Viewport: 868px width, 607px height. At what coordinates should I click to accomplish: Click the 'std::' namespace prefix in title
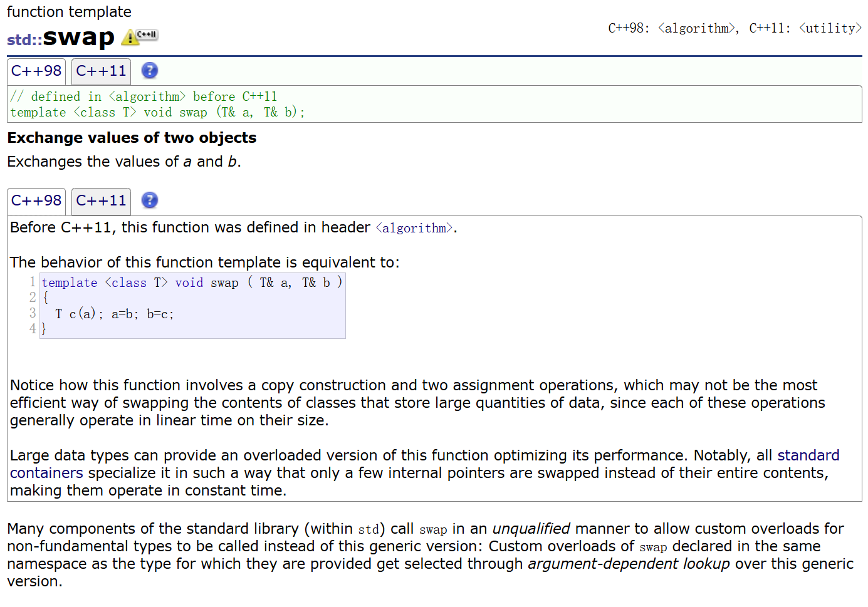pyautogui.click(x=24, y=39)
